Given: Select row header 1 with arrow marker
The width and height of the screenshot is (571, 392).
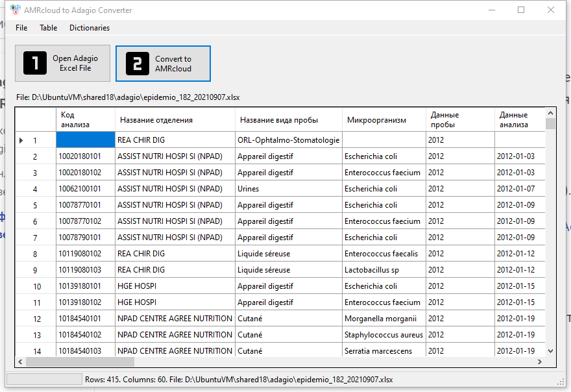Looking at the screenshot, I should 36,140.
